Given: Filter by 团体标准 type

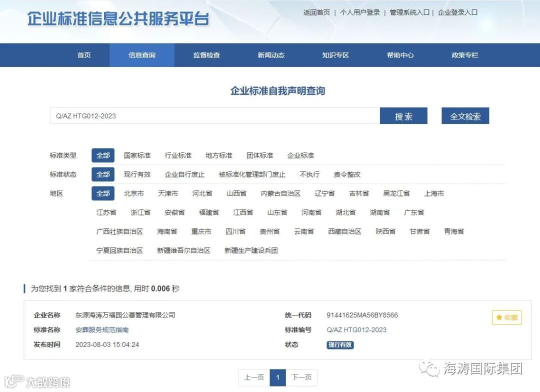Looking at the screenshot, I should tap(259, 155).
